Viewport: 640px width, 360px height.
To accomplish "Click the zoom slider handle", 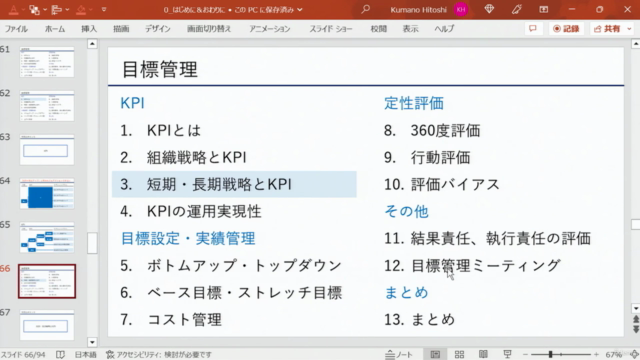I will (x=551, y=355).
